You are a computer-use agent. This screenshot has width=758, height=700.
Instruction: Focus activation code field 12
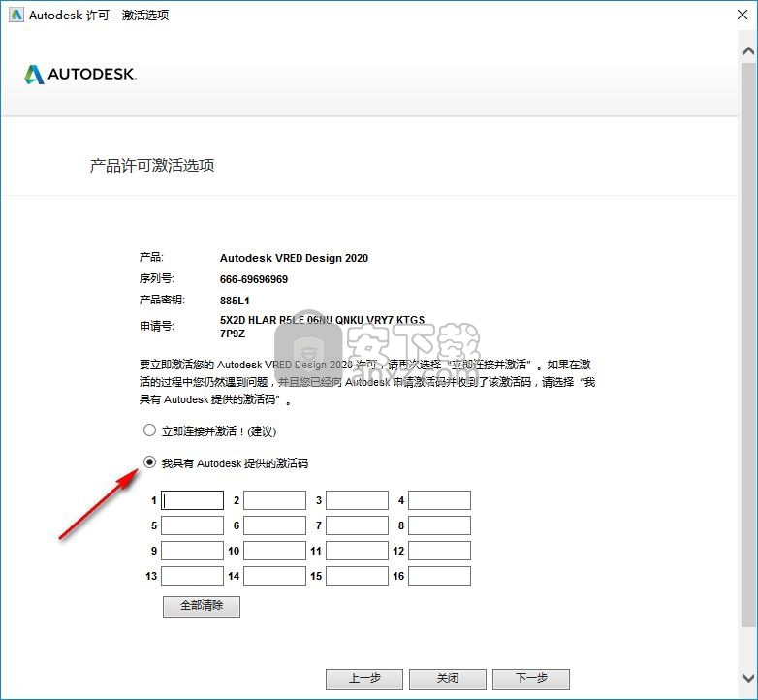[439, 551]
